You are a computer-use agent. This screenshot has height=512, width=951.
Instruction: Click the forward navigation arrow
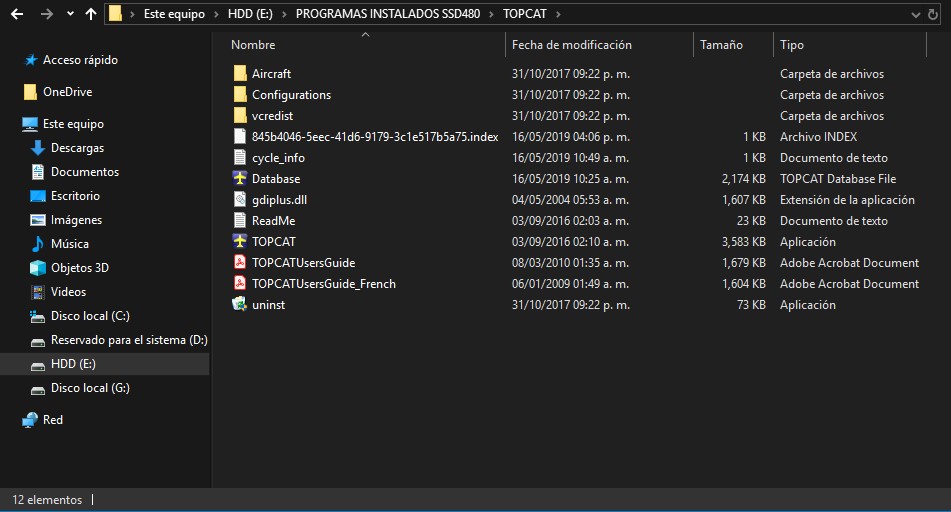click(47, 13)
